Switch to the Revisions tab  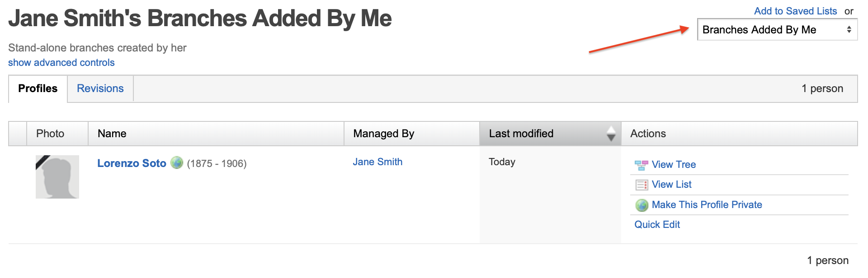(100, 88)
